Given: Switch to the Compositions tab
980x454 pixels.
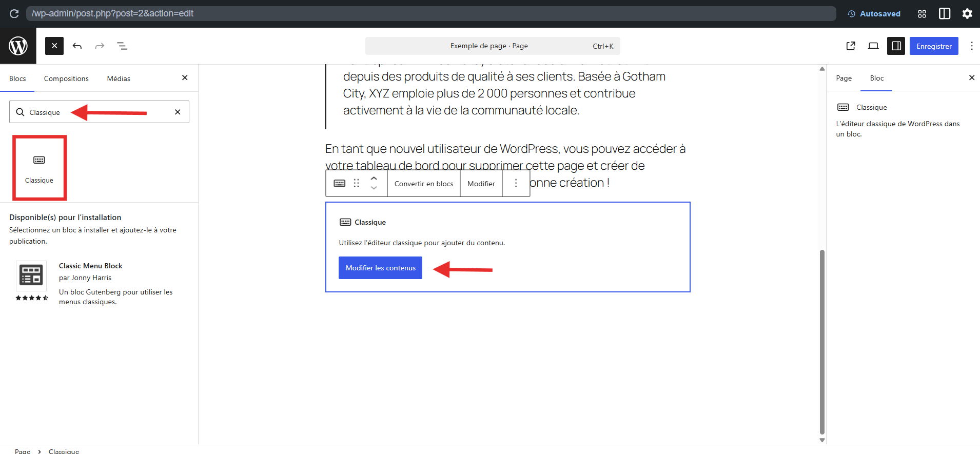Looking at the screenshot, I should [66, 78].
